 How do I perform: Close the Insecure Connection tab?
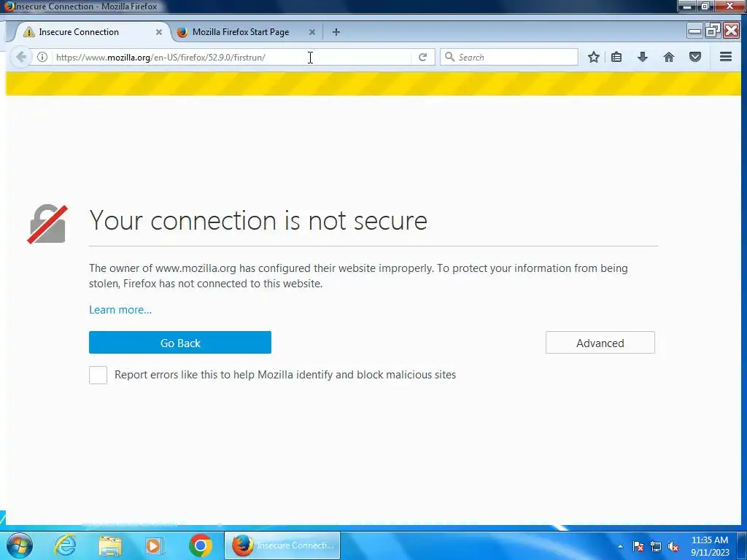pos(159,32)
